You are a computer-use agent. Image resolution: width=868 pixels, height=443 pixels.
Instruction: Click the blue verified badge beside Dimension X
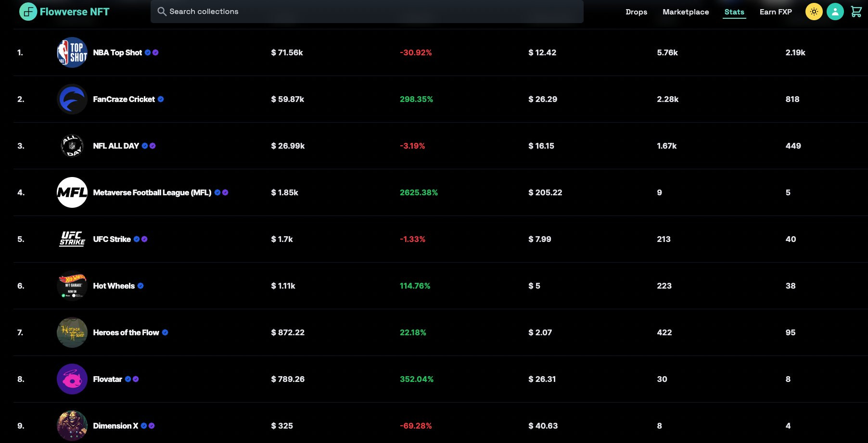[x=144, y=426]
